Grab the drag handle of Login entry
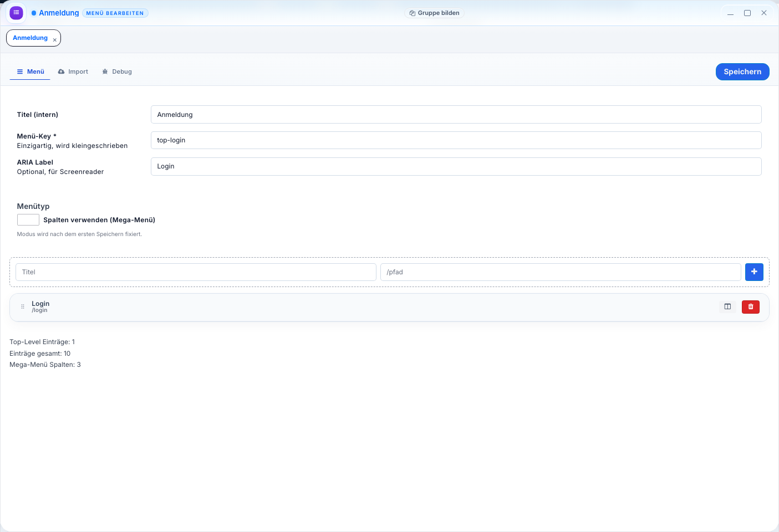 (x=23, y=306)
